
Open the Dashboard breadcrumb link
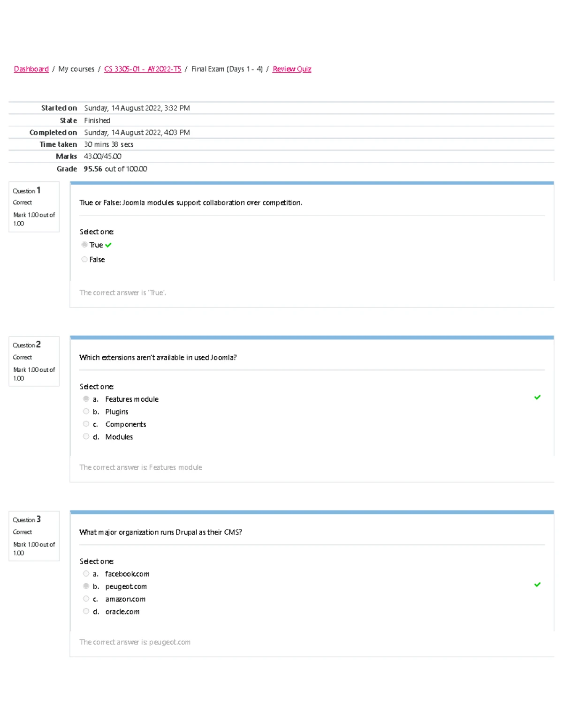[31, 69]
